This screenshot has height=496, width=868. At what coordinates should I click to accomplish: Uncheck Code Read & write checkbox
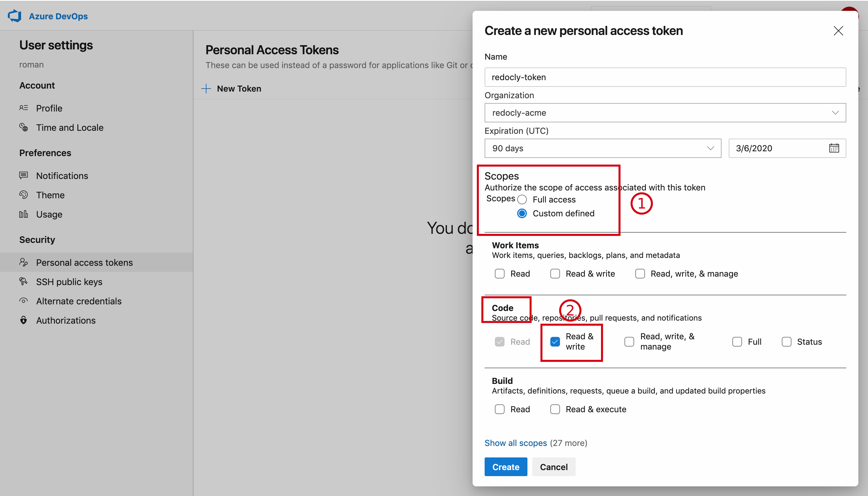click(555, 341)
